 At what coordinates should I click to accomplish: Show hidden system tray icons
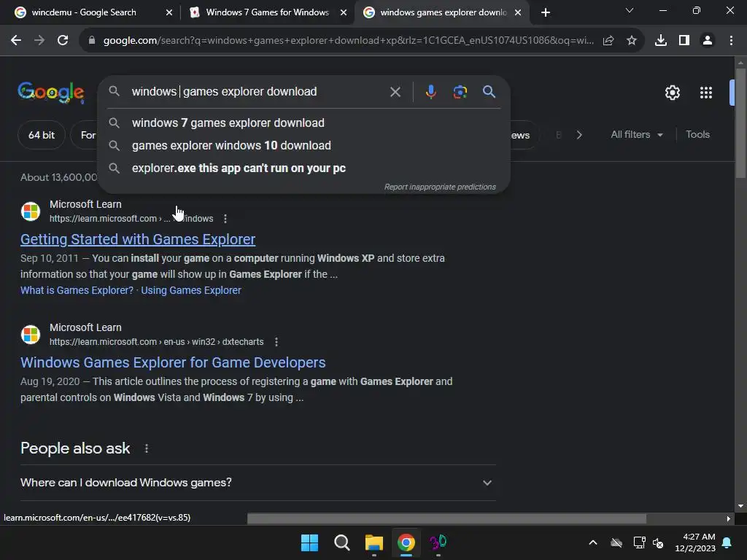click(592, 542)
